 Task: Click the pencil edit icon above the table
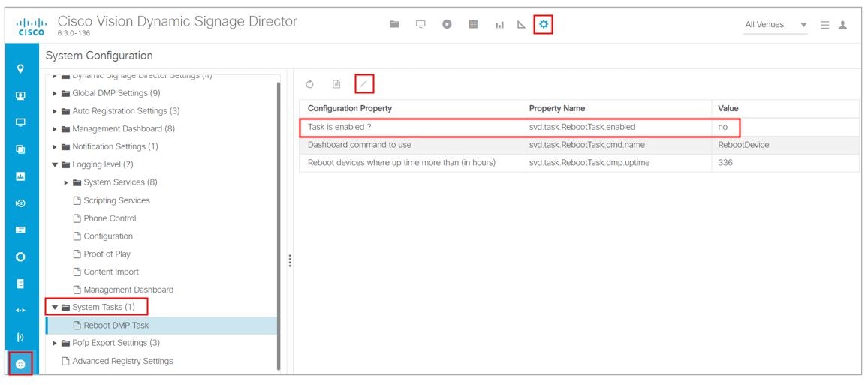point(363,84)
